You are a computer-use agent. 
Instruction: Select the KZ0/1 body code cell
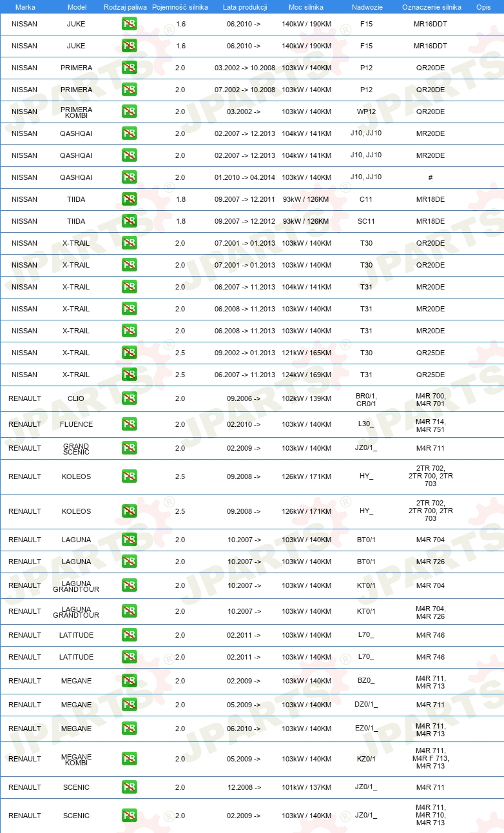[x=366, y=759]
